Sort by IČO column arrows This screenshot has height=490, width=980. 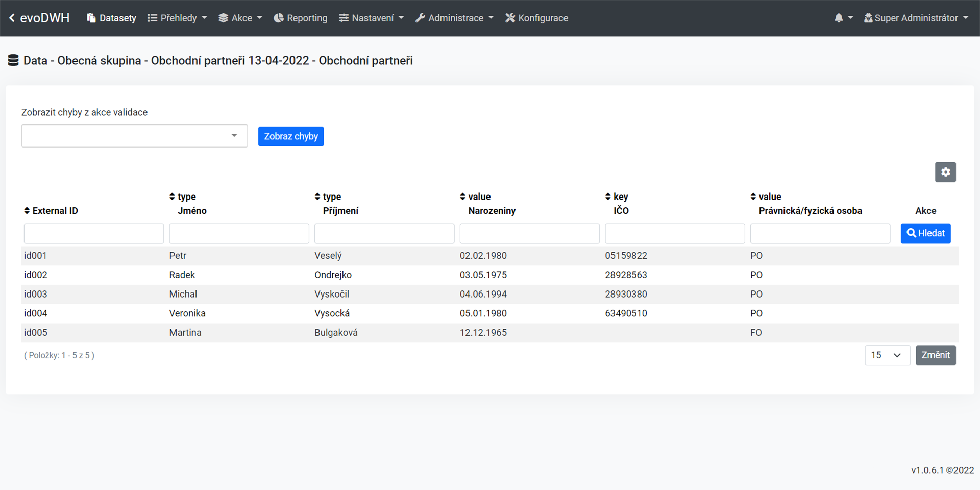[608, 197]
